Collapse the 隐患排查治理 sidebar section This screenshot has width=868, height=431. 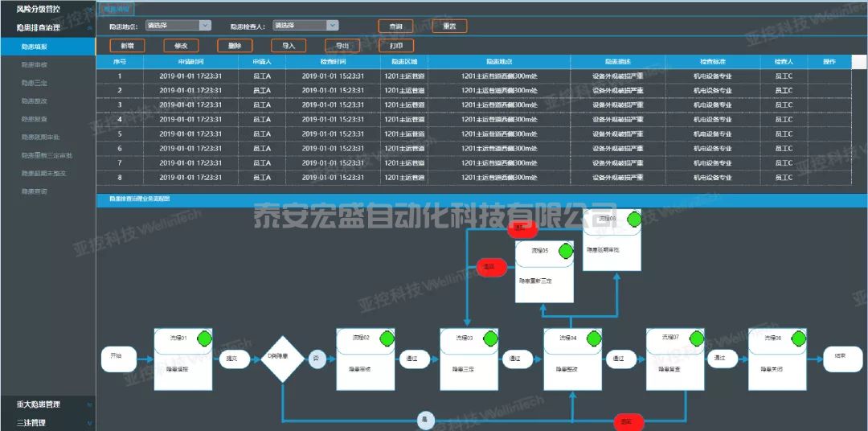(x=88, y=28)
